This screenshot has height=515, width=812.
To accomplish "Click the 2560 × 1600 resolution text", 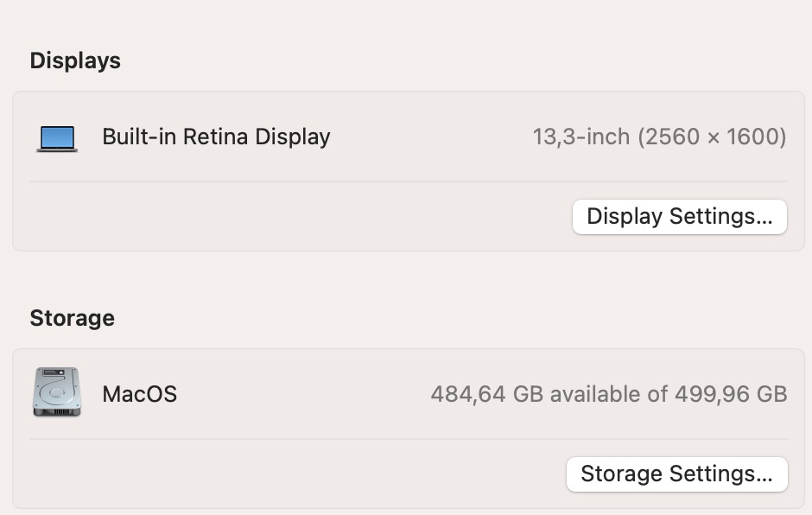I will [712, 137].
